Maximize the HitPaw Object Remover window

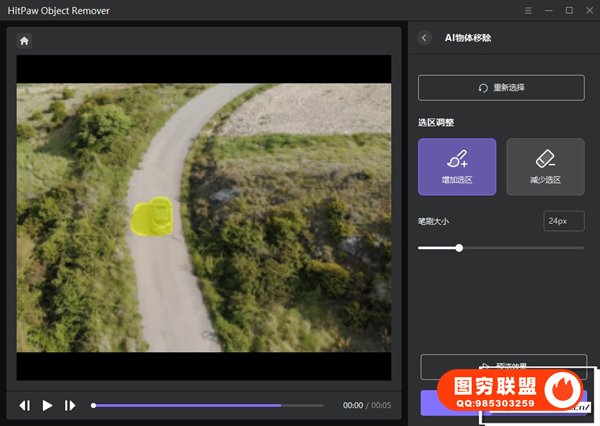click(x=569, y=10)
